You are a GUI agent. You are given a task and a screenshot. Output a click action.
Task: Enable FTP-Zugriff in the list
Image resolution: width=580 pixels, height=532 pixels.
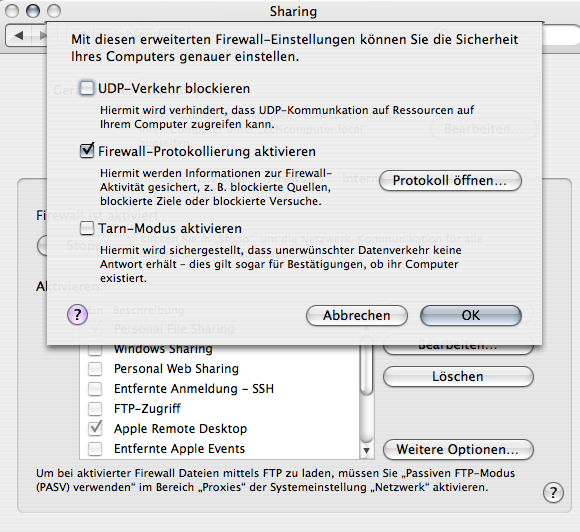[x=95, y=409]
